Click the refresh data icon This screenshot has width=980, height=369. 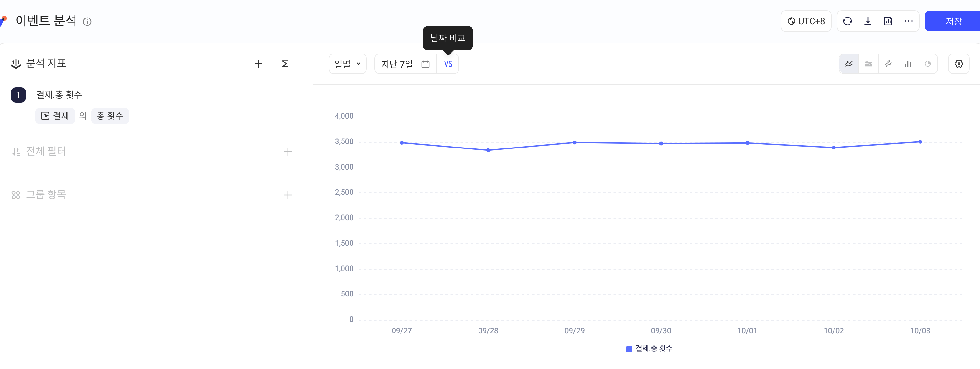(847, 21)
